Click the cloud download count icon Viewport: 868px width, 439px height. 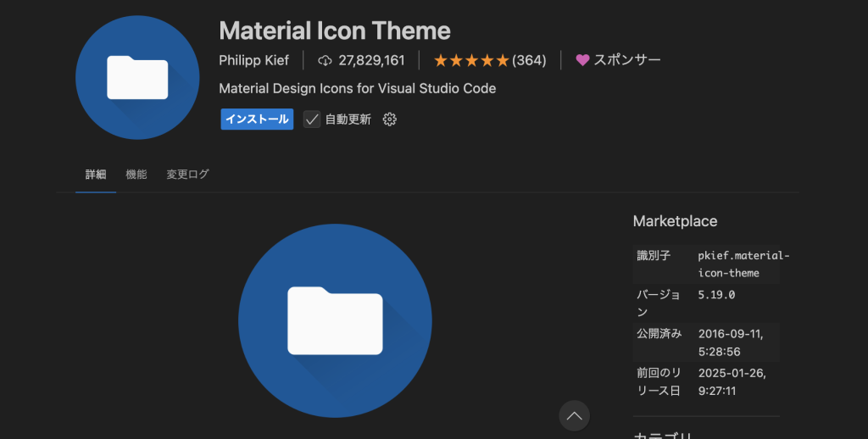(324, 60)
